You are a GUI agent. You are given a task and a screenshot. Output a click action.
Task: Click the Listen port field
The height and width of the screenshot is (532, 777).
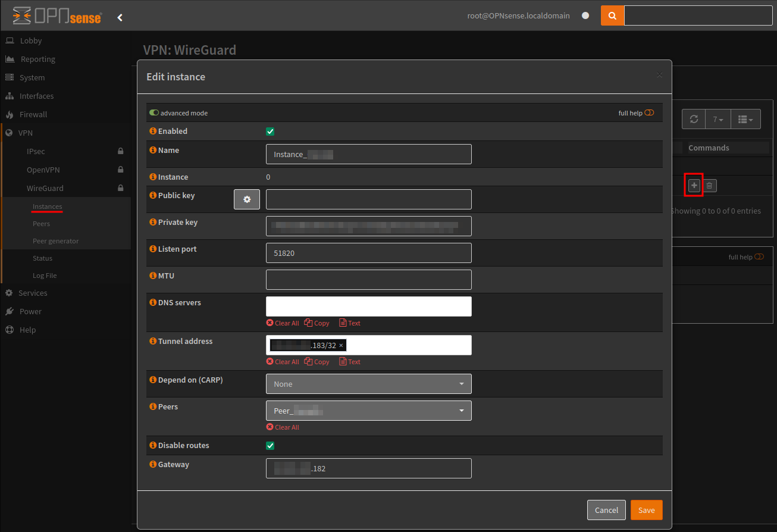pyautogui.click(x=369, y=253)
